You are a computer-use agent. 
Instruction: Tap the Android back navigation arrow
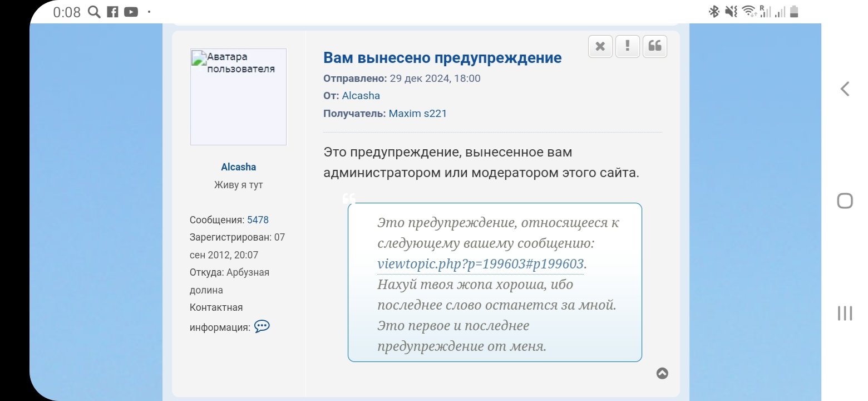[845, 89]
